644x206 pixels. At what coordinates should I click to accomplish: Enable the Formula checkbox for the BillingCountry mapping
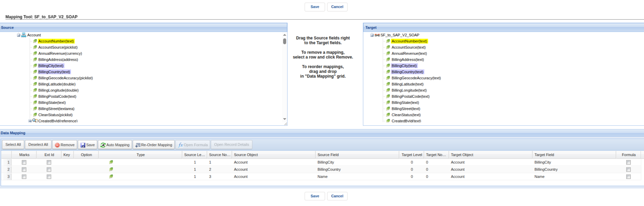coord(628,169)
